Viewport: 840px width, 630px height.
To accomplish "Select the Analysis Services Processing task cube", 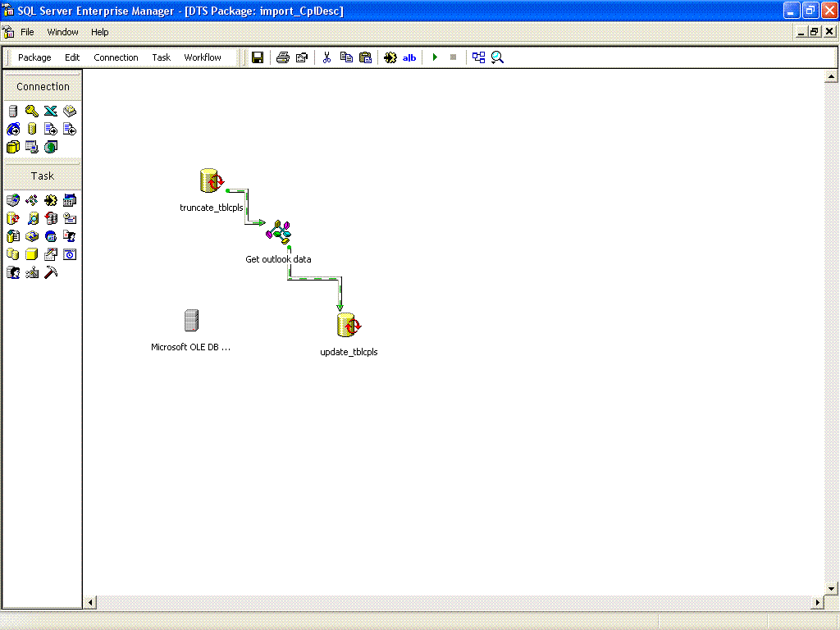I will 32,254.
